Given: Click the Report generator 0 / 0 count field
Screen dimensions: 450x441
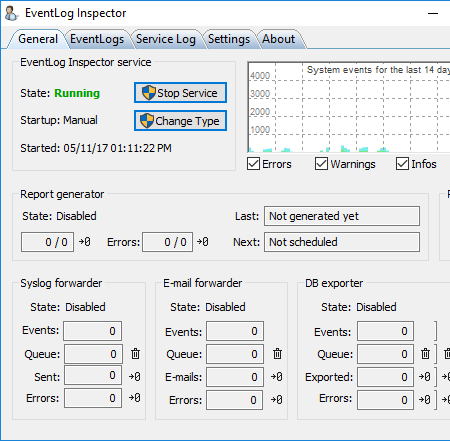Looking at the screenshot, I should [47, 242].
